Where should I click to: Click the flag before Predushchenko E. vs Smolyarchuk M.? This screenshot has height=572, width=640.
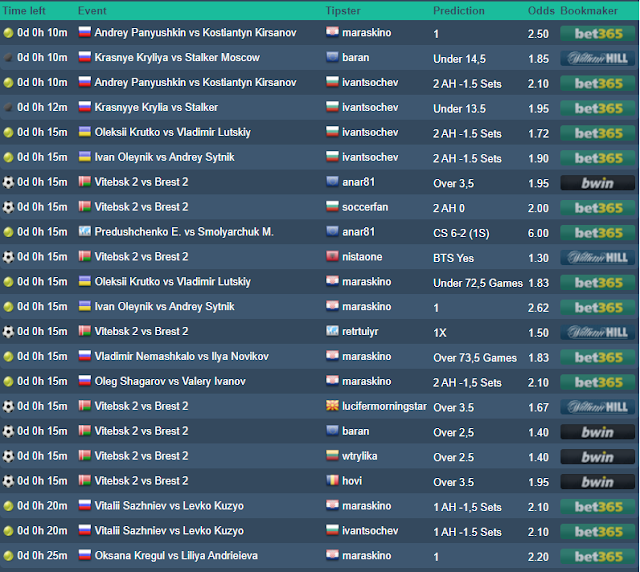coord(85,231)
